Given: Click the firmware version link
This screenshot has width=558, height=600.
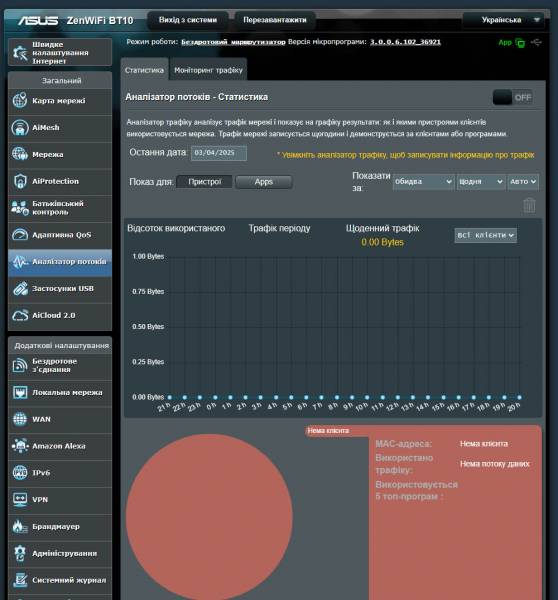Looking at the screenshot, I should pos(405,42).
